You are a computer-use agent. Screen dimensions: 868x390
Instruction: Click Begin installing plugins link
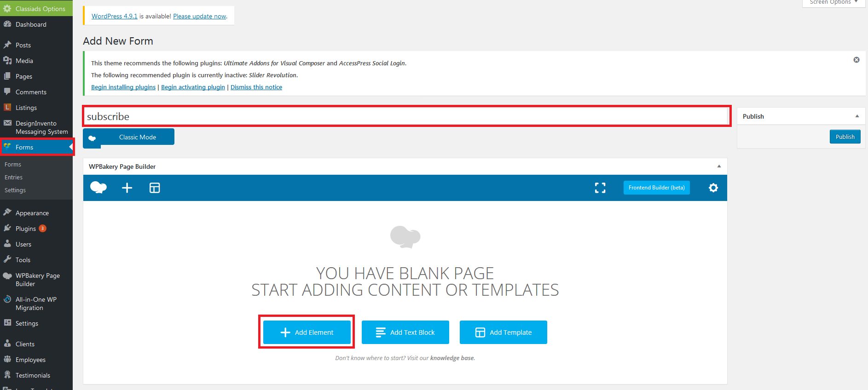tap(123, 87)
